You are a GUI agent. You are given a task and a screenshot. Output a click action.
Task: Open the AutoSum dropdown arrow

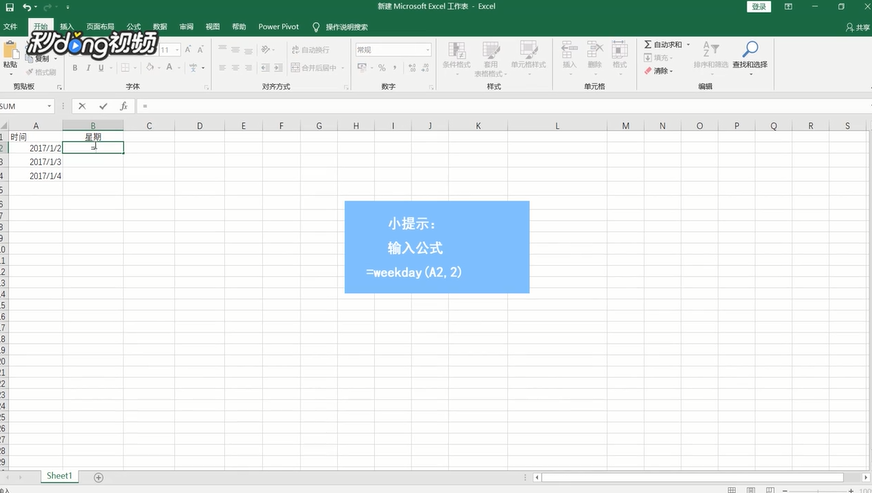click(x=688, y=45)
